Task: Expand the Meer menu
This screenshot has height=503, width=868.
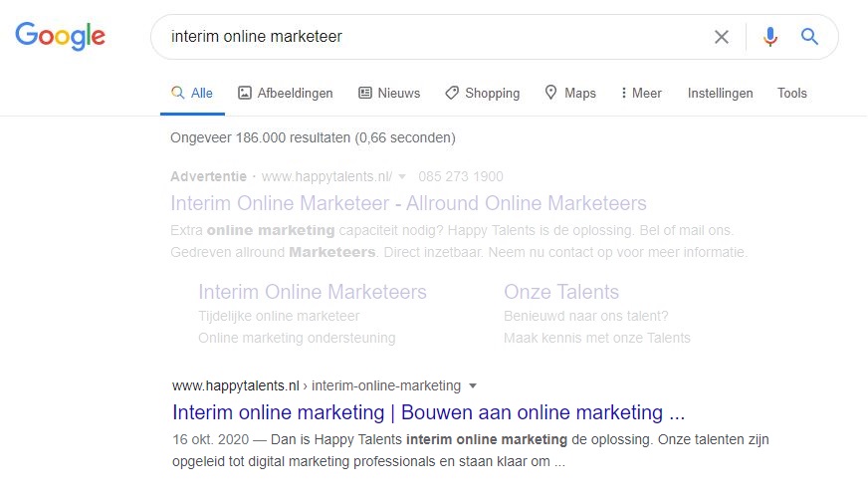Action: pyautogui.click(x=641, y=93)
